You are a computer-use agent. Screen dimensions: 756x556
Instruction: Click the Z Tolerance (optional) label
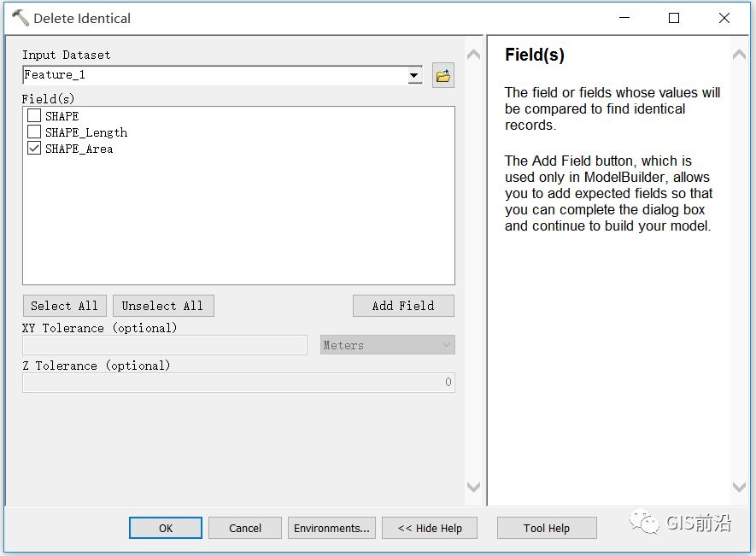coord(97,366)
